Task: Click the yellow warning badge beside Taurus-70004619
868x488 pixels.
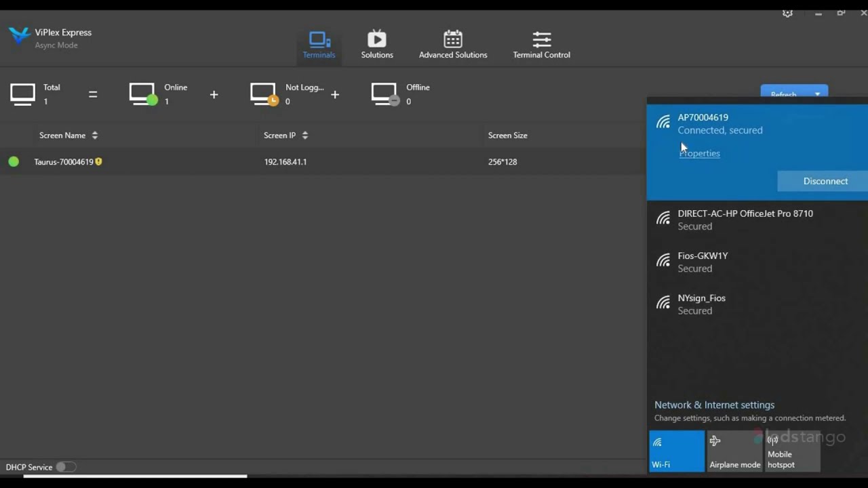Action: click(98, 162)
